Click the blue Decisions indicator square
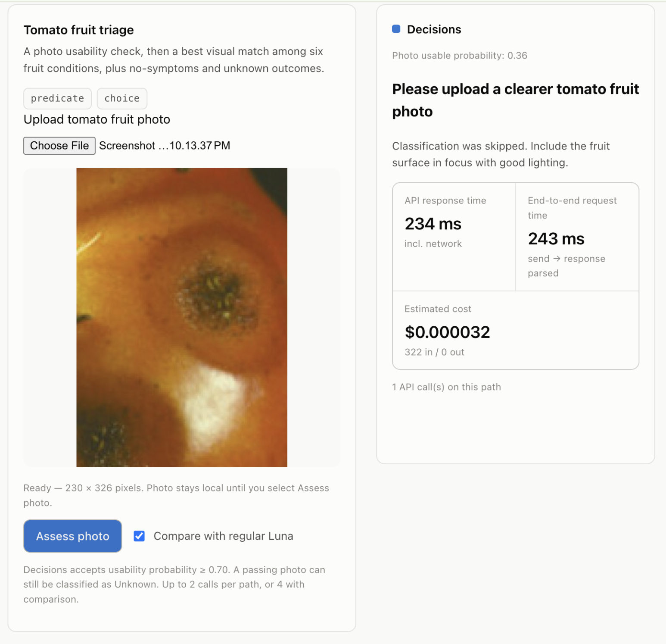The width and height of the screenshot is (666, 644). point(396,29)
